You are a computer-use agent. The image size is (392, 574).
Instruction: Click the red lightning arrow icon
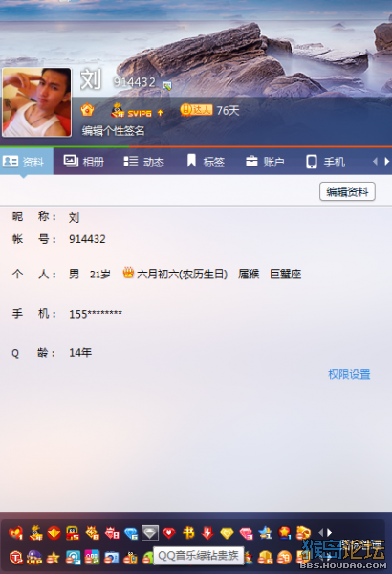pyautogui.click(x=207, y=533)
